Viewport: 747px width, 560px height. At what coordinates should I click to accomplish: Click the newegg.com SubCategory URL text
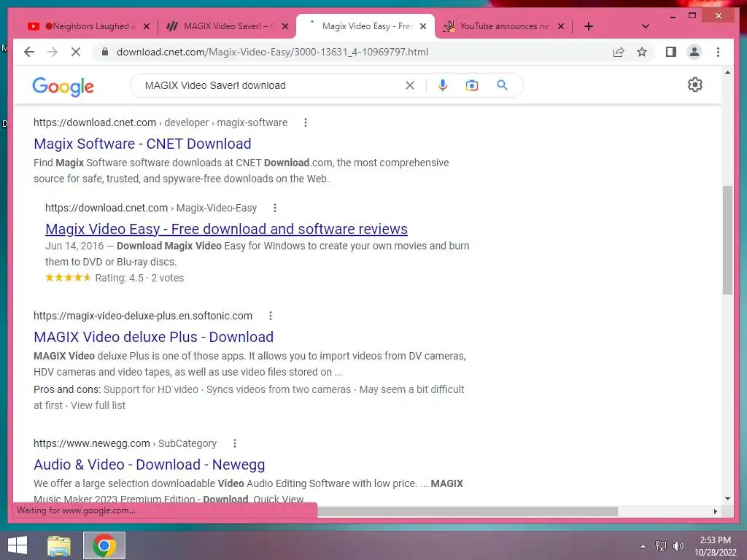tap(125, 443)
